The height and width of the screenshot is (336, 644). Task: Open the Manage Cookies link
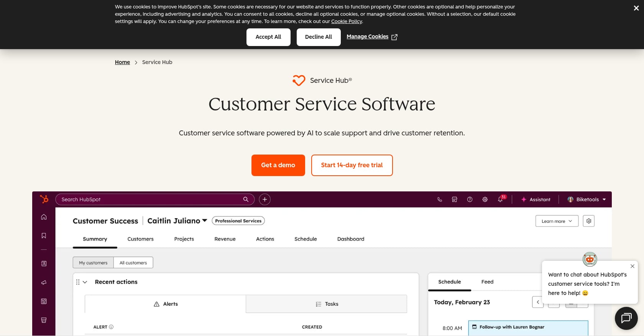click(372, 37)
